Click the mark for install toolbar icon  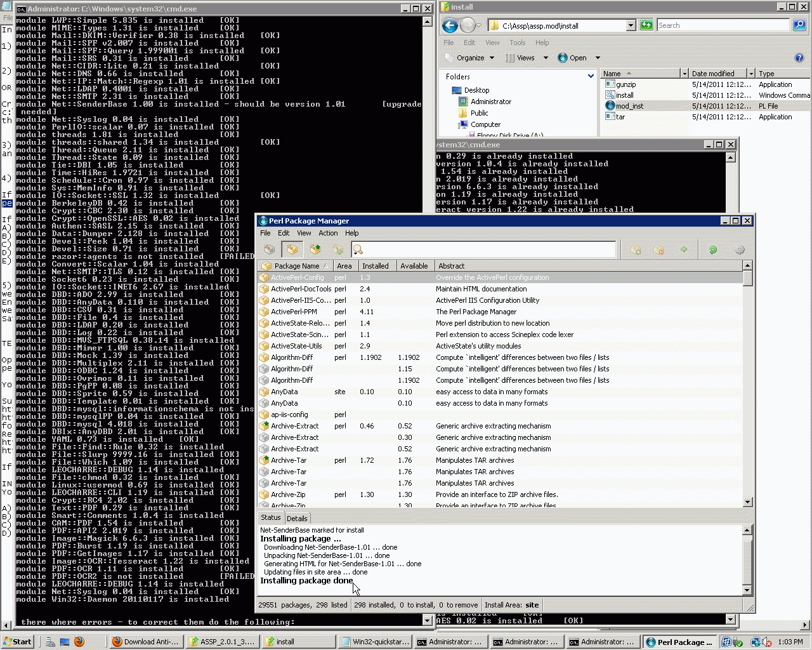coord(636,249)
